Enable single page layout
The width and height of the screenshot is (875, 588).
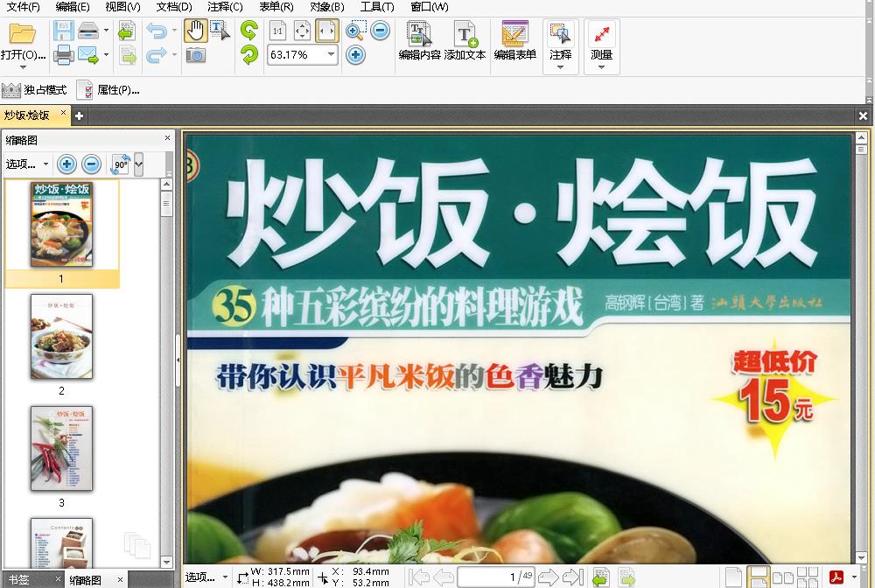[x=733, y=577]
